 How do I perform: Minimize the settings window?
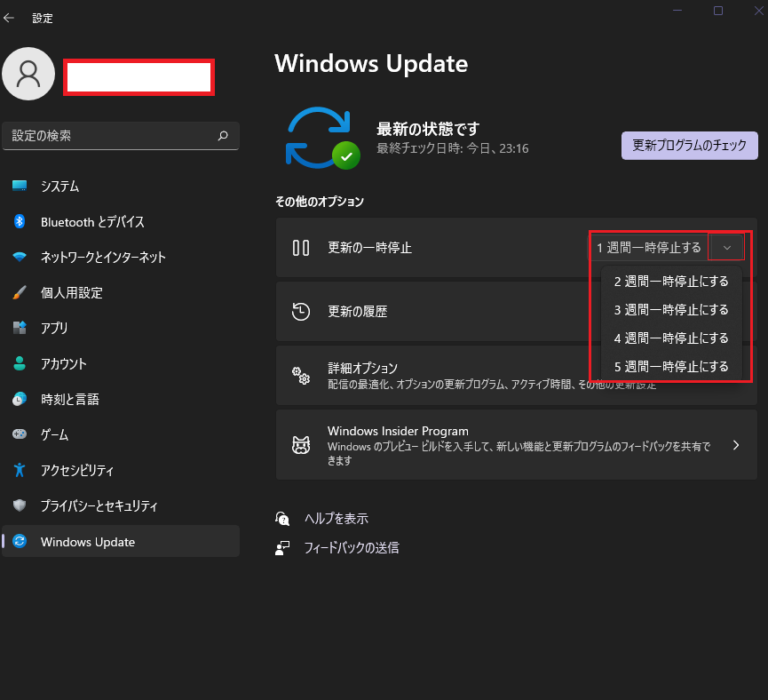[x=677, y=11]
